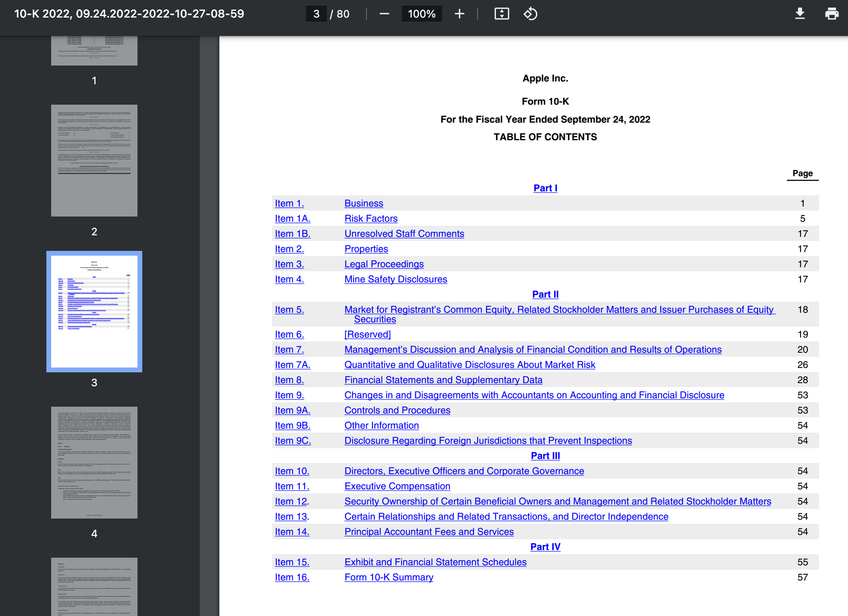The width and height of the screenshot is (848, 616).
Task: Open the Item 7A. link
Action: click(293, 365)
